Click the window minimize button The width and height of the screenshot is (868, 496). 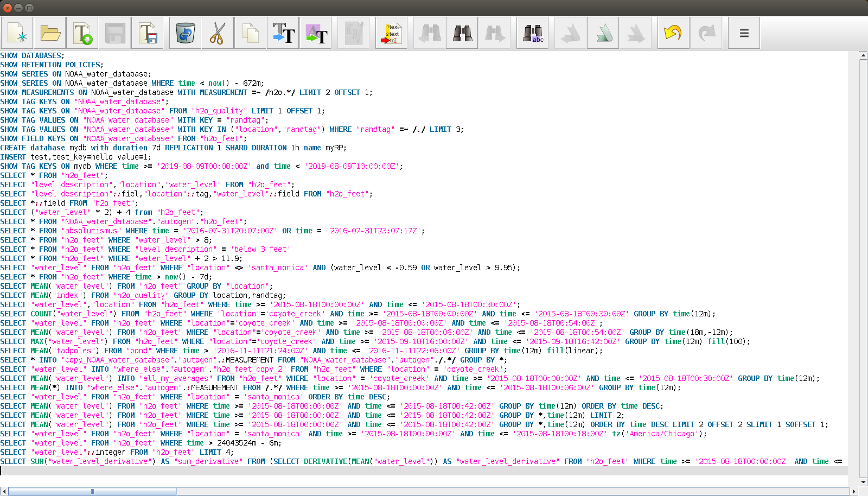click(x=18, y=8)
